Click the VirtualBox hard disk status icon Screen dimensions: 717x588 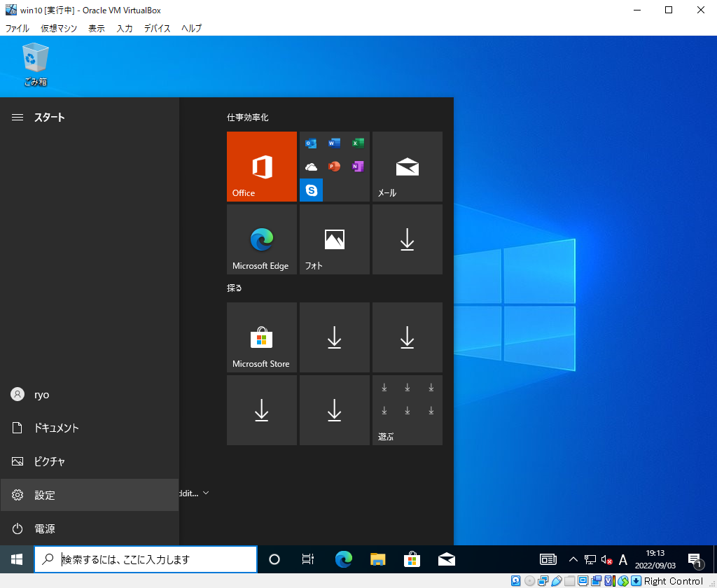pyautogui.click(x=515, y=581)
